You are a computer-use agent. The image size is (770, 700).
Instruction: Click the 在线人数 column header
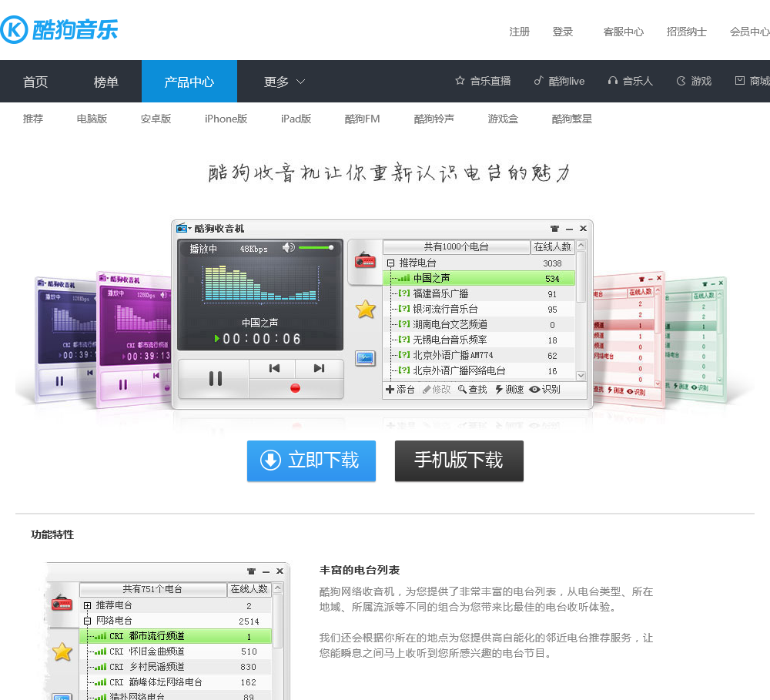pos(552,247)
